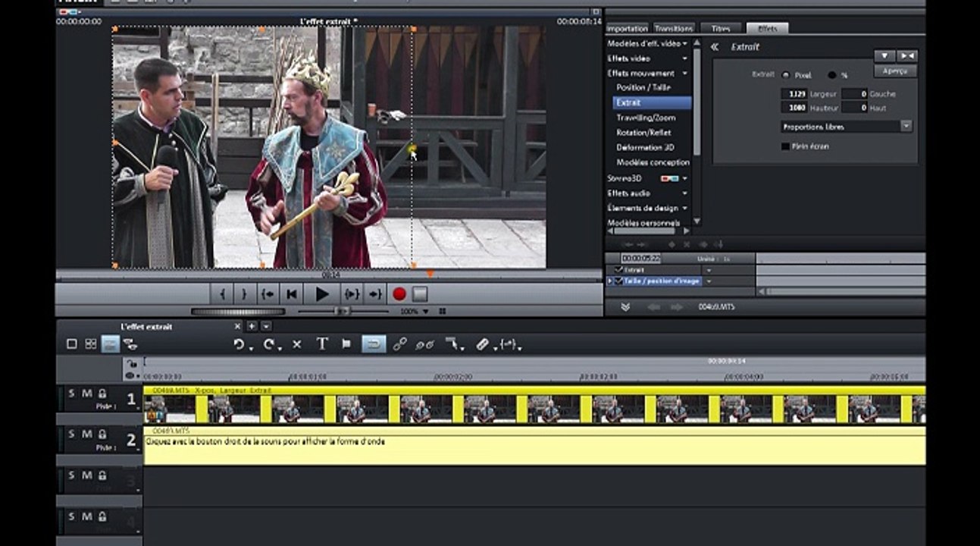Screen dimensions: 980x546
Task: Jump to range end in transport controls
Action: [x=375, y=293]
